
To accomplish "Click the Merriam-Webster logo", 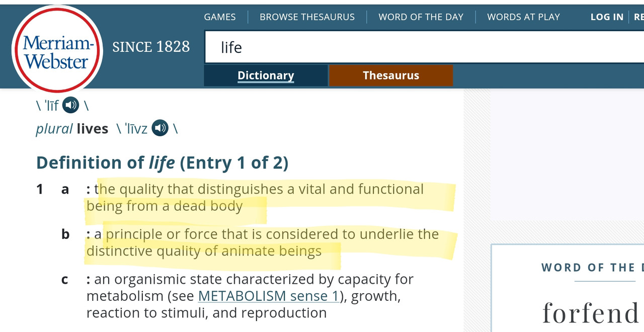I will click(x=57, y=49).
